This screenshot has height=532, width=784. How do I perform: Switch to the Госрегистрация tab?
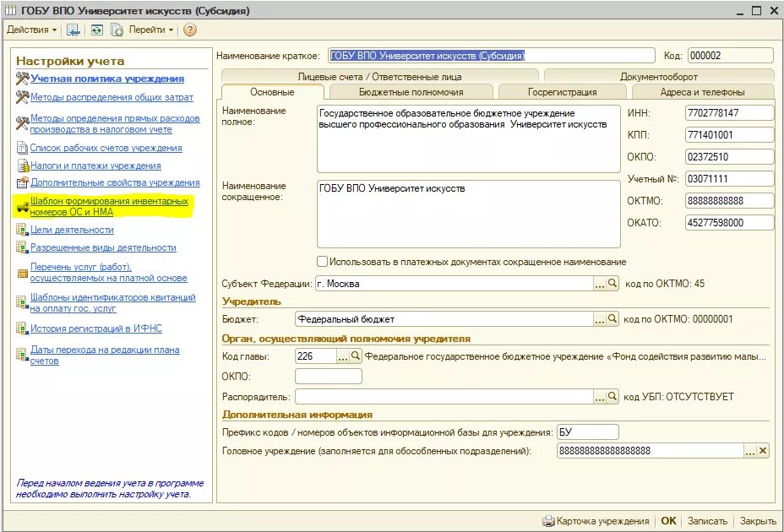[563, 92]
